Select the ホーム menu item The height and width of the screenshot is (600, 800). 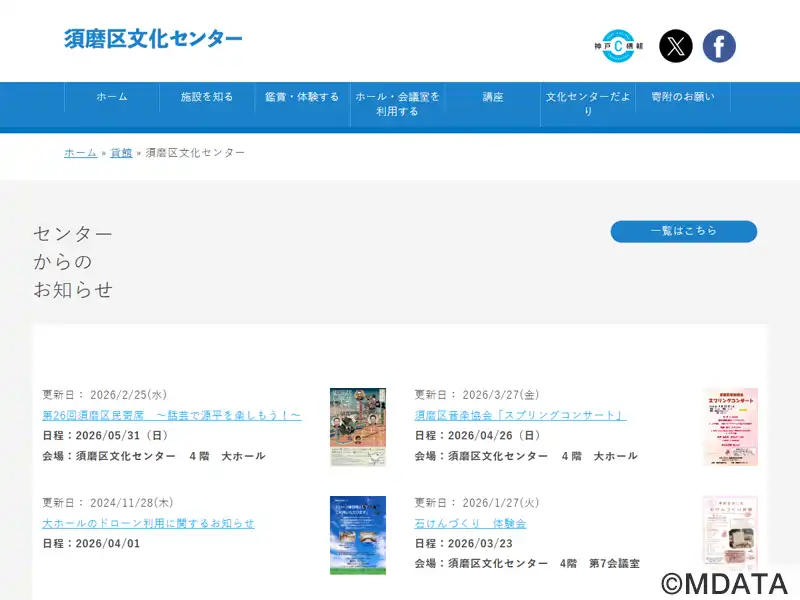pyautogui.click(x=112, y=97)
